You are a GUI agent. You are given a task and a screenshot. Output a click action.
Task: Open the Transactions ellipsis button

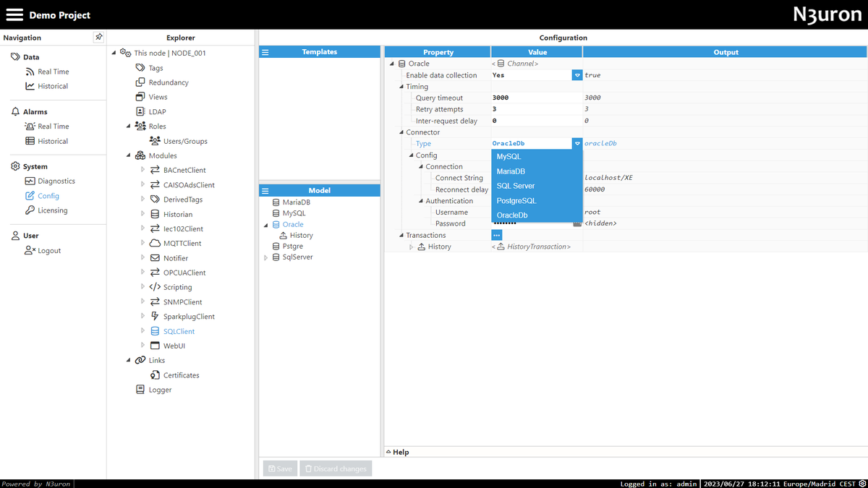click(x=497, y=235)
